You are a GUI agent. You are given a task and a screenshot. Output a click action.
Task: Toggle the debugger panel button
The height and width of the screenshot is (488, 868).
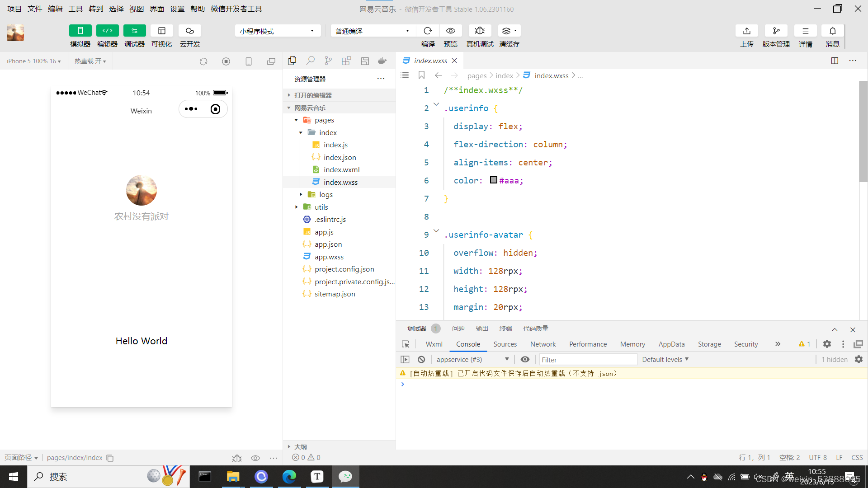click(134, 31)
